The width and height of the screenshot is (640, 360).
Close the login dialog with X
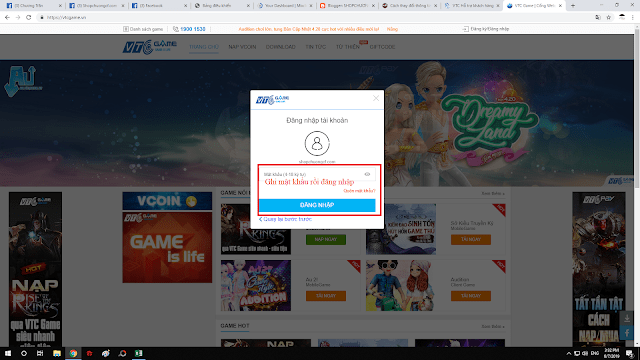click(376, 98)
